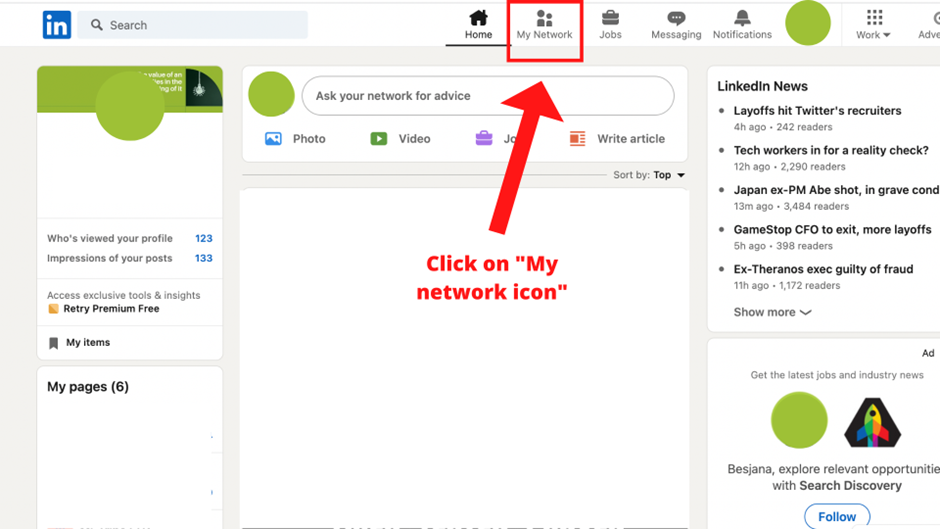Screen dimensions: 940x529
Task: Open Messaging from the top bar
Action: 676,25
